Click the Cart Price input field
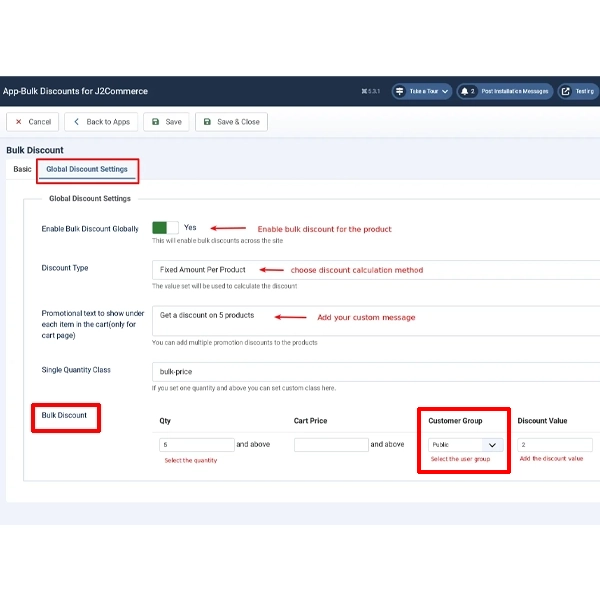This screenshot has height=600, width=600. (x=331, y=445)
